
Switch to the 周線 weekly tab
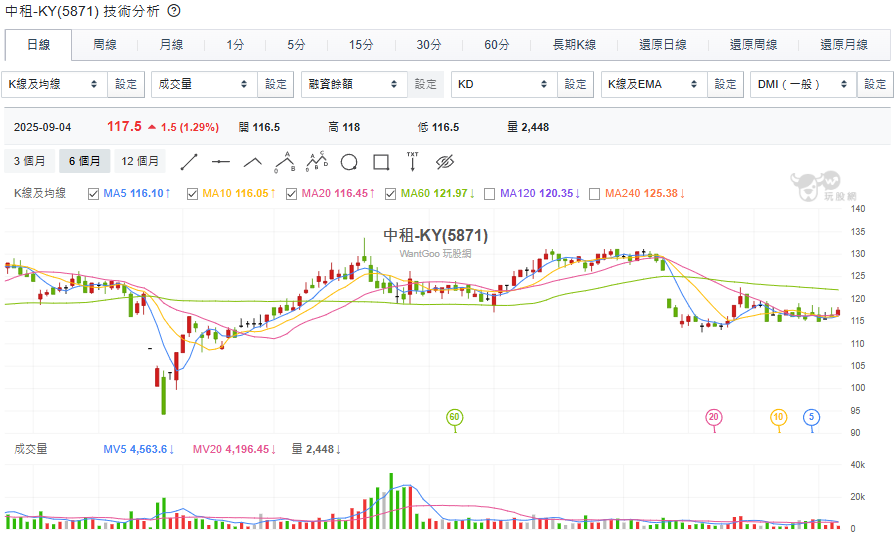[105, 45]
